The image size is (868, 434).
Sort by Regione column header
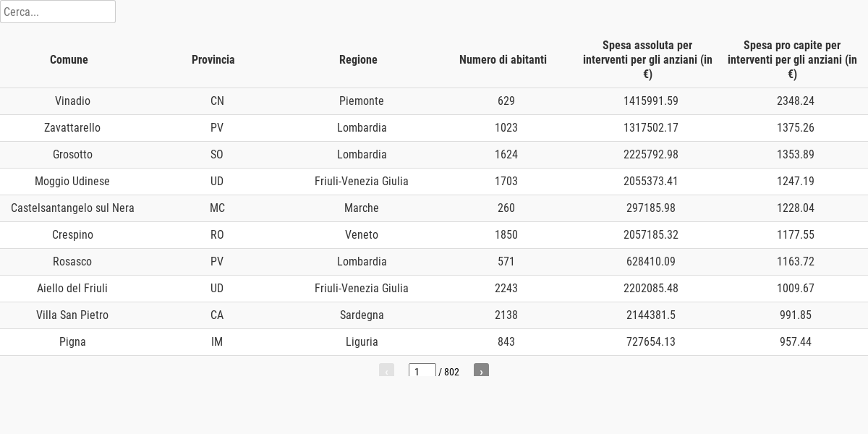point(358,59)
